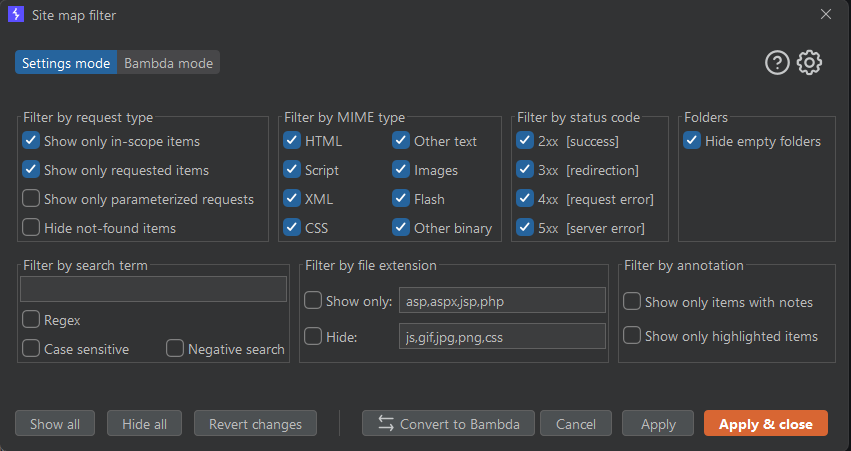
Task: Click Apply & close button
Action: [x=766, y=423]
